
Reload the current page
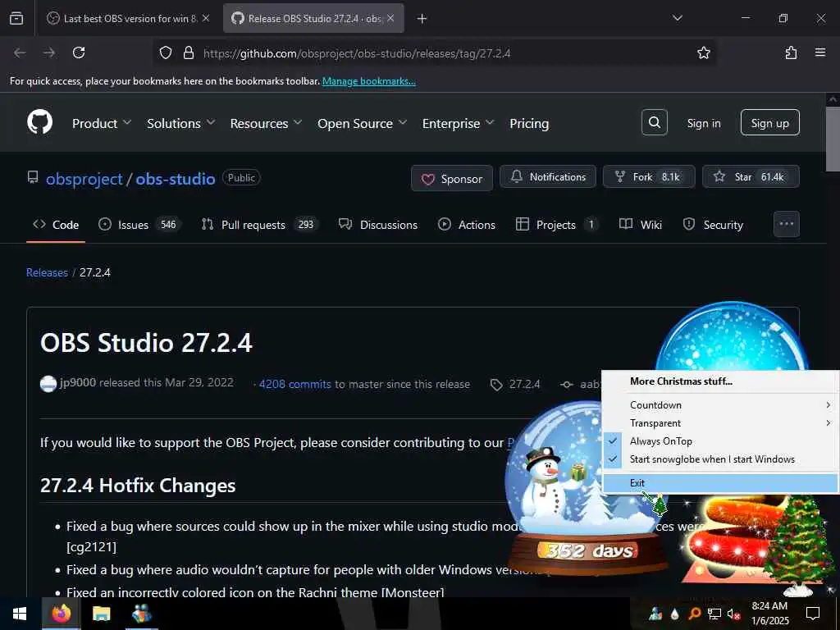79,52
